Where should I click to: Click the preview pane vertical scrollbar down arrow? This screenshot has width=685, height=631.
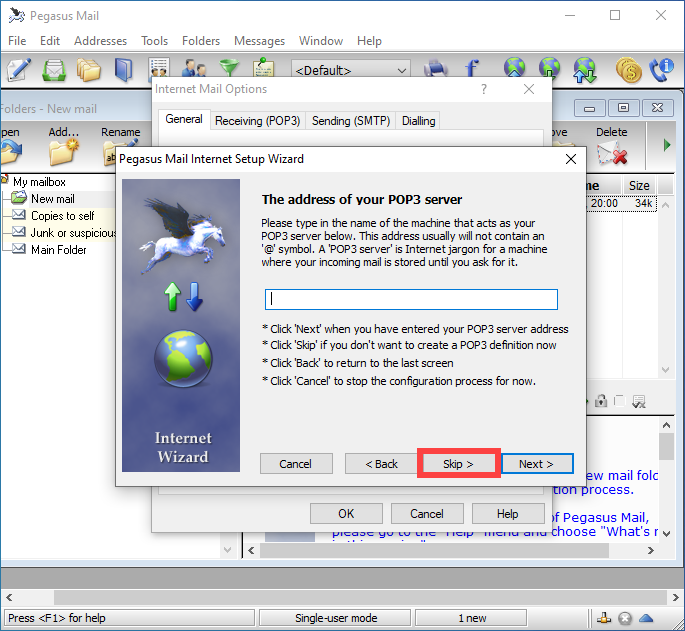(x=666, y=532)
